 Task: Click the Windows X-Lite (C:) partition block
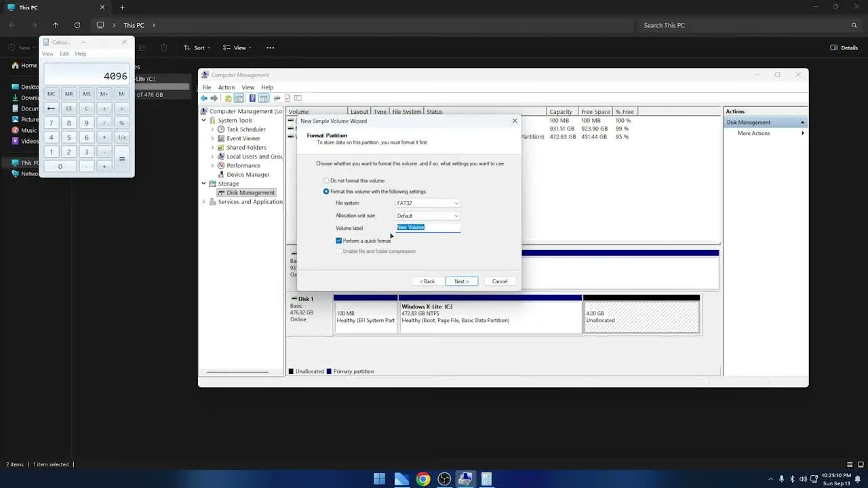pos(490,317)
